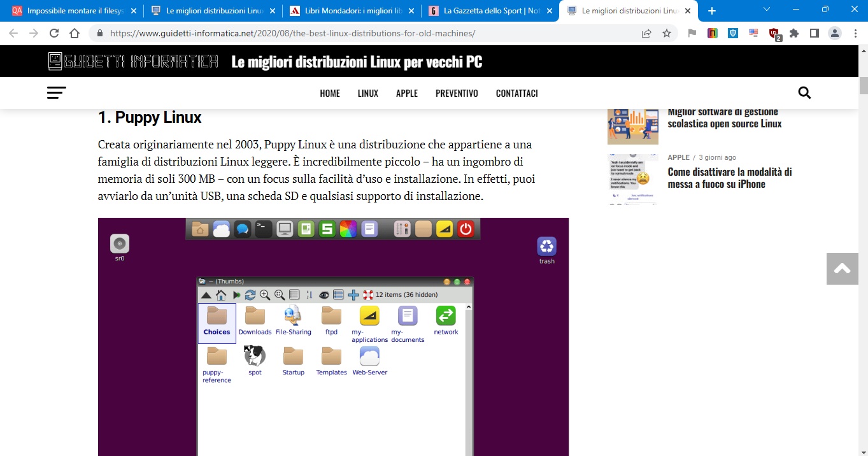Open the Extensions puzzle menu
The width and height of the screenshot is (868, 456).
click(x=794, y=34)
